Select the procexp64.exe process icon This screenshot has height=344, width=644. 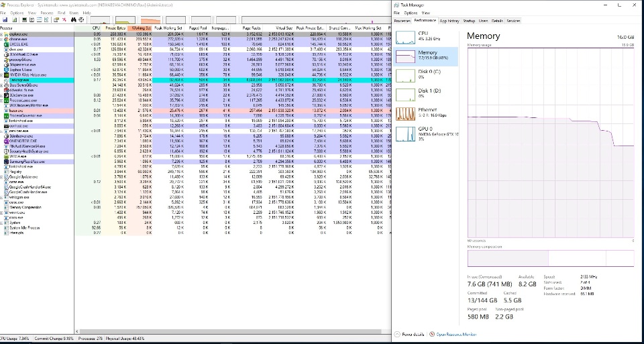click(x=6, y=59)
